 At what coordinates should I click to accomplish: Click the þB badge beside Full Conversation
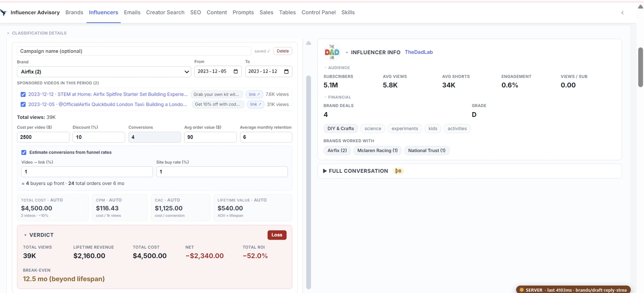coord(398,171)
